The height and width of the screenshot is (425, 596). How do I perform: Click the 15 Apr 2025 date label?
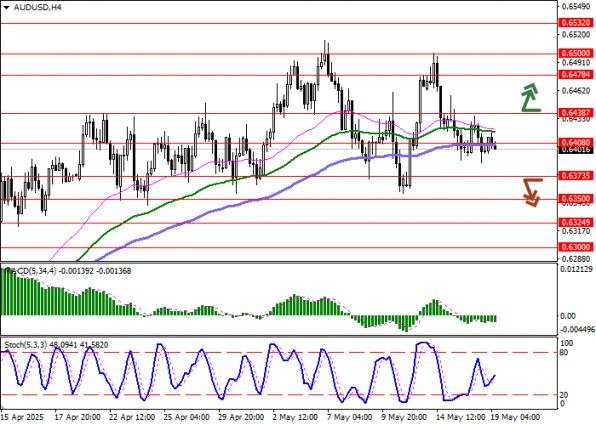click(x=23, y=417)
